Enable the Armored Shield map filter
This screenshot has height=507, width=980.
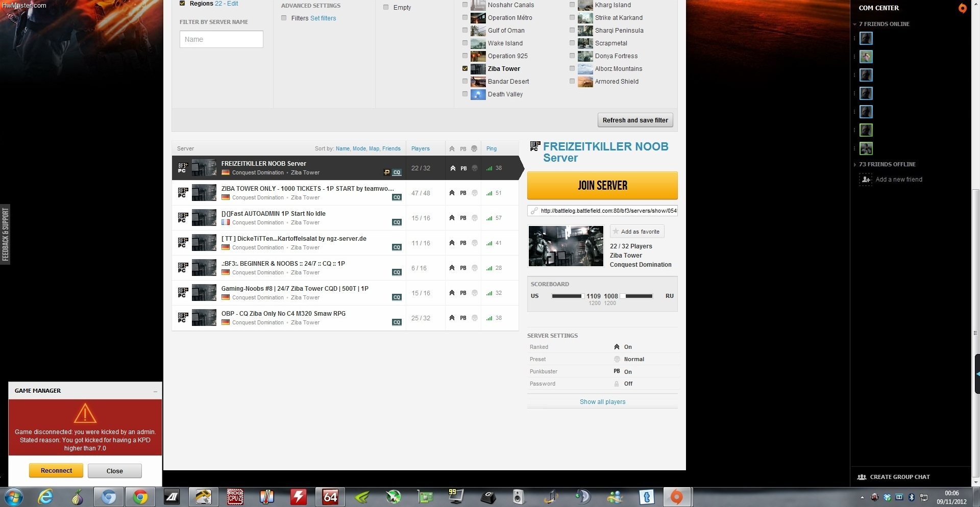(572, 81)
